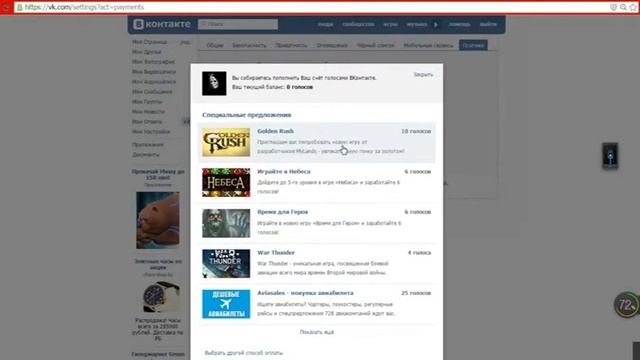The height and width of the screenshot is (360, 640).
Task: Open Мои Настройки in the left menu
Action: 151,132
